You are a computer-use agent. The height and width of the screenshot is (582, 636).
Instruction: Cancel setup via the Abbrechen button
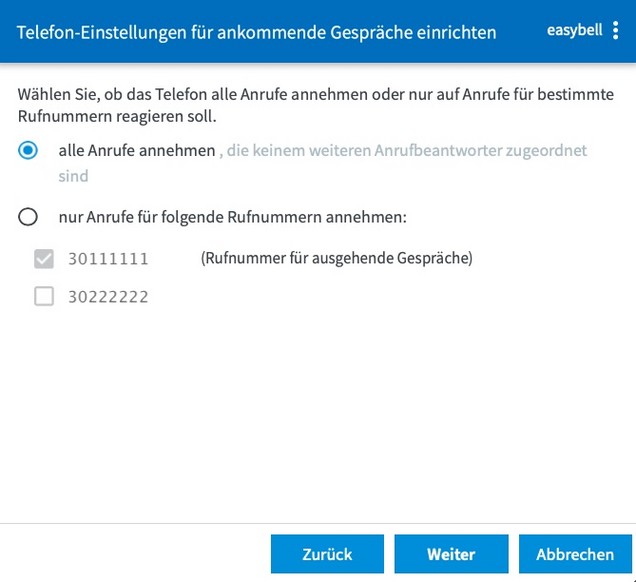click(x=575, y=554)
